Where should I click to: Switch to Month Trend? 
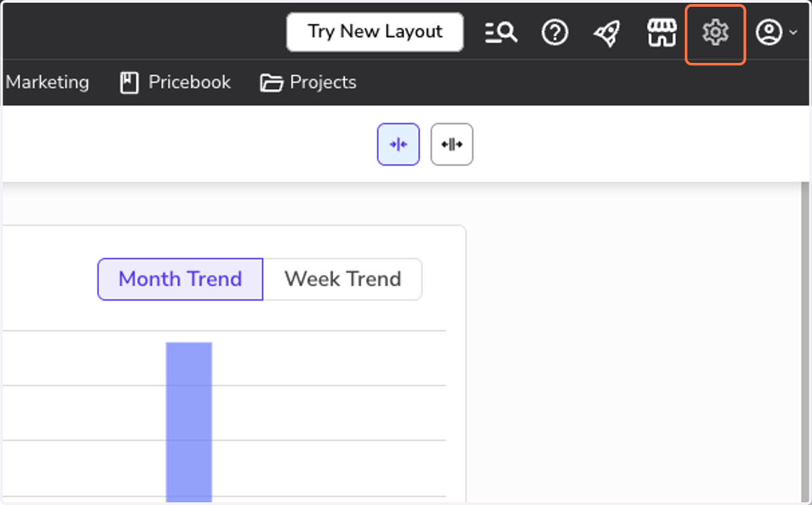pos(180,279)
